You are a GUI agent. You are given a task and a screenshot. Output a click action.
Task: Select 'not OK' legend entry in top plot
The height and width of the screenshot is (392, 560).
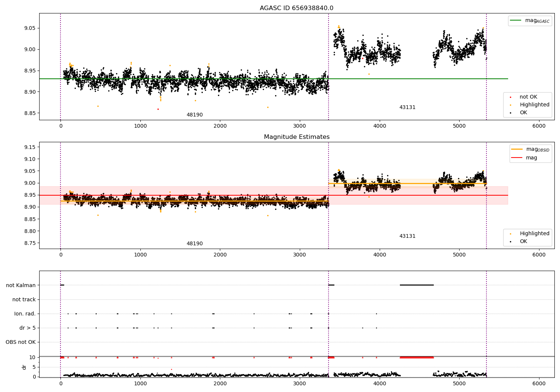[x=528, y=97]
